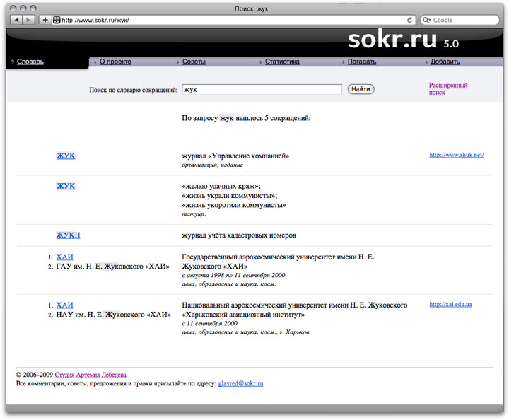The width and height of the screenshot is (509, 420).
Task: Click the browser Back arrow button
Action: [16, 20]
